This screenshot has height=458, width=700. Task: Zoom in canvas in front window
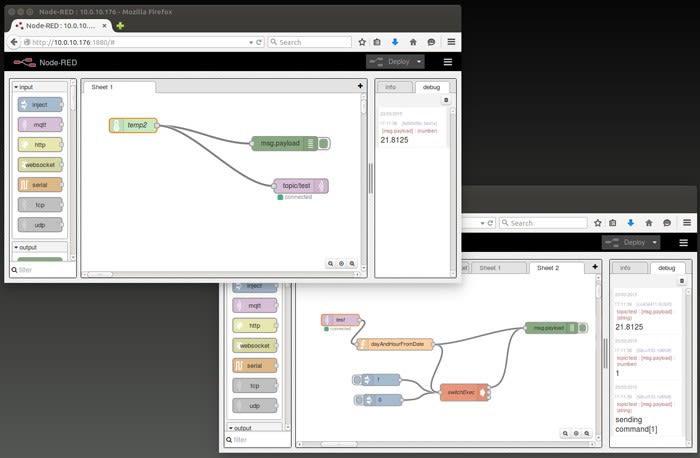[352, 263]
